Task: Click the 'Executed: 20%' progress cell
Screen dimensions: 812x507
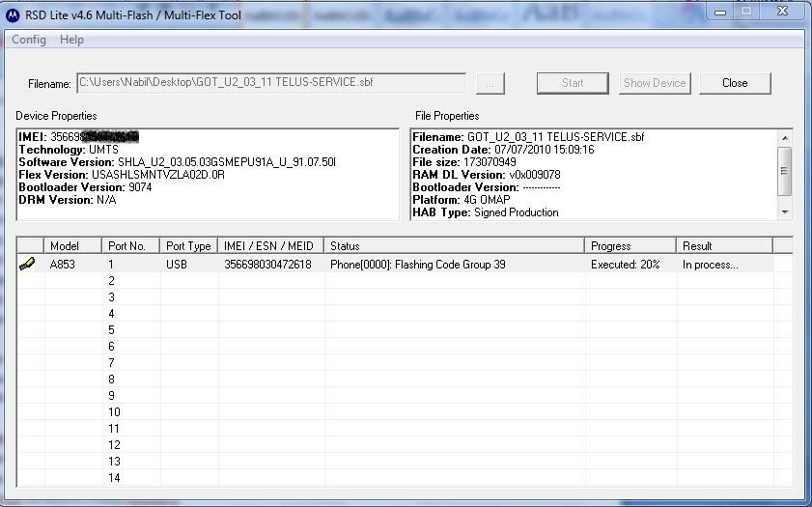Action: [x=625, y=264]
